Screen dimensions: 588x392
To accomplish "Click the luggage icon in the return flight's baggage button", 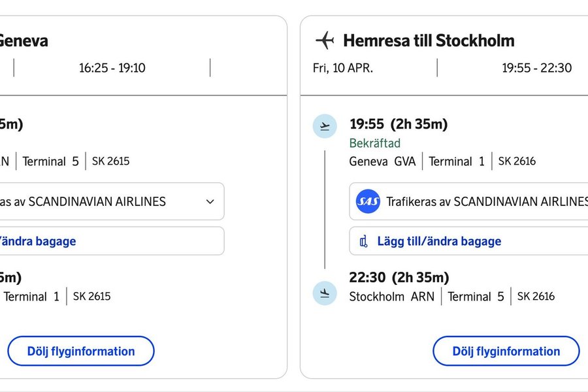I will [364, 242].
